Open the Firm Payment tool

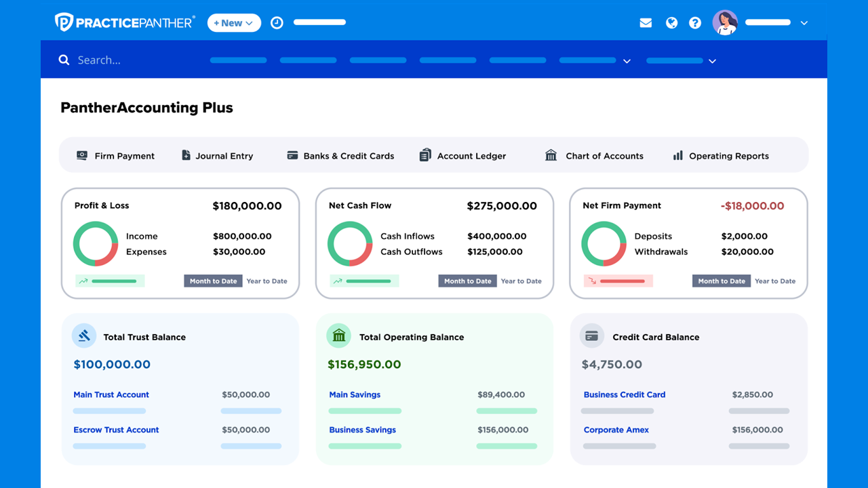pos(115,155)
